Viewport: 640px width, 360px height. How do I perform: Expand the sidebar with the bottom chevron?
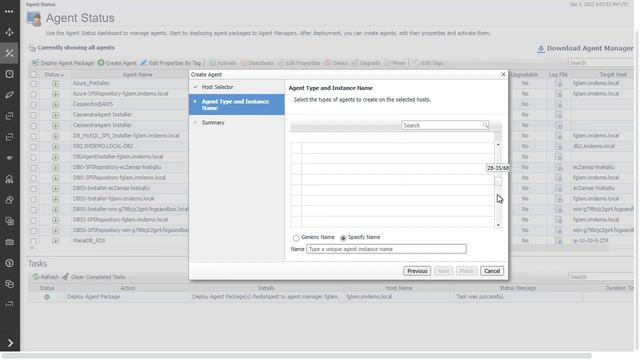[x=10, y=343]
